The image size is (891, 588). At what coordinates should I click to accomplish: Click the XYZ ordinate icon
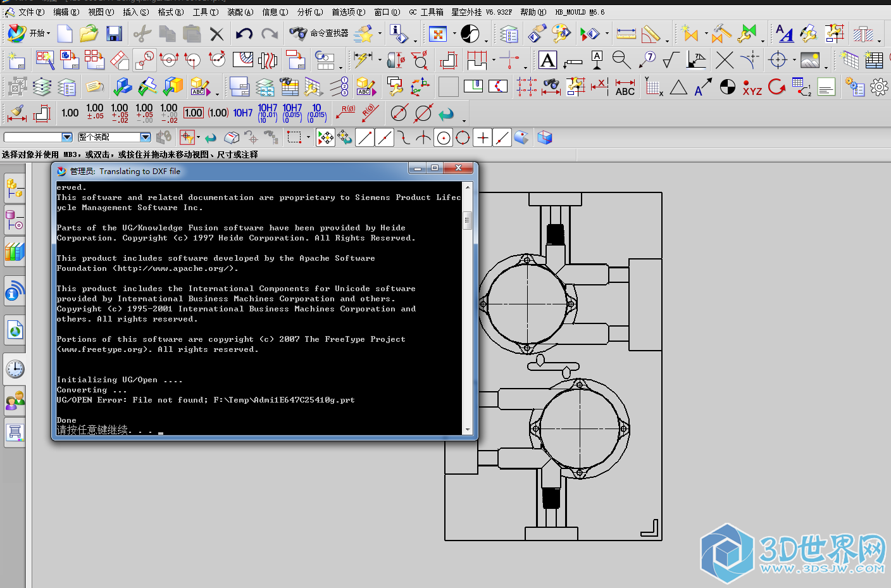[752, 87]
